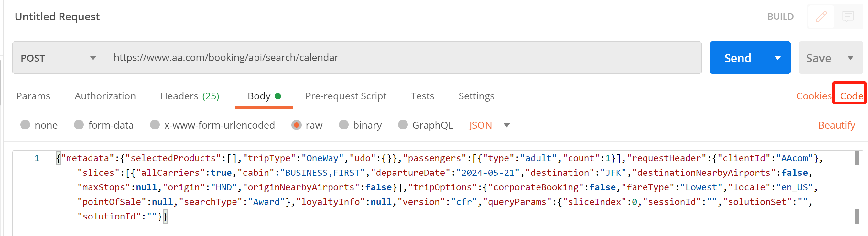
Task: Switch to the Authorization tab
Action: click(x=105, y=96)
